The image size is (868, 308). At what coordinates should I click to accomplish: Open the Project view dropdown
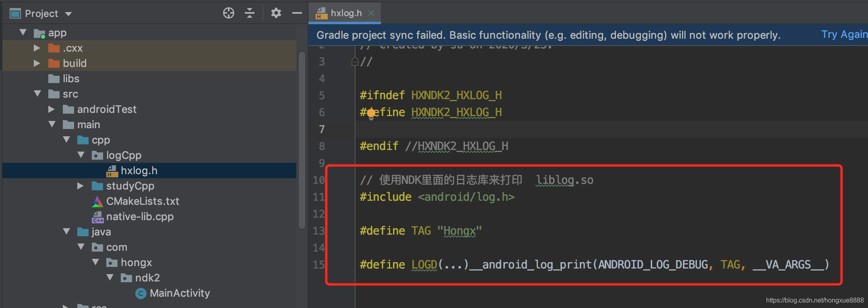tap(68, 14)
